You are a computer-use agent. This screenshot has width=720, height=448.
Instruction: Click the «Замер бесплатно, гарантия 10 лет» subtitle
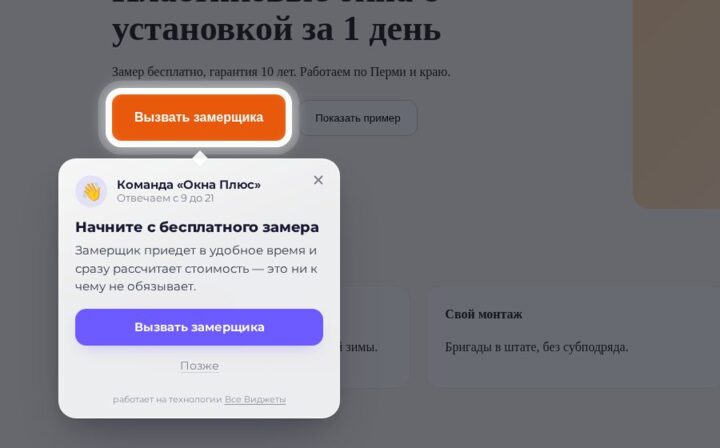(204, 72)
